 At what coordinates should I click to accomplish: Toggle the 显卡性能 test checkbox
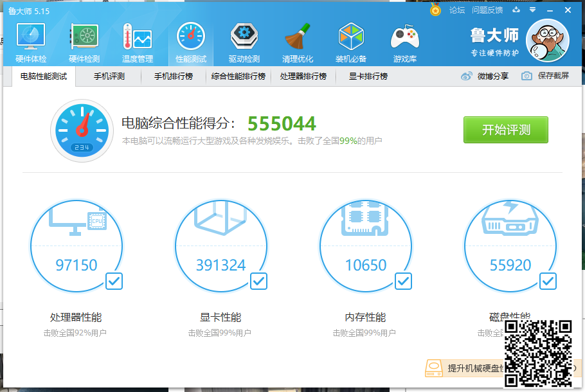pos(258,281)
